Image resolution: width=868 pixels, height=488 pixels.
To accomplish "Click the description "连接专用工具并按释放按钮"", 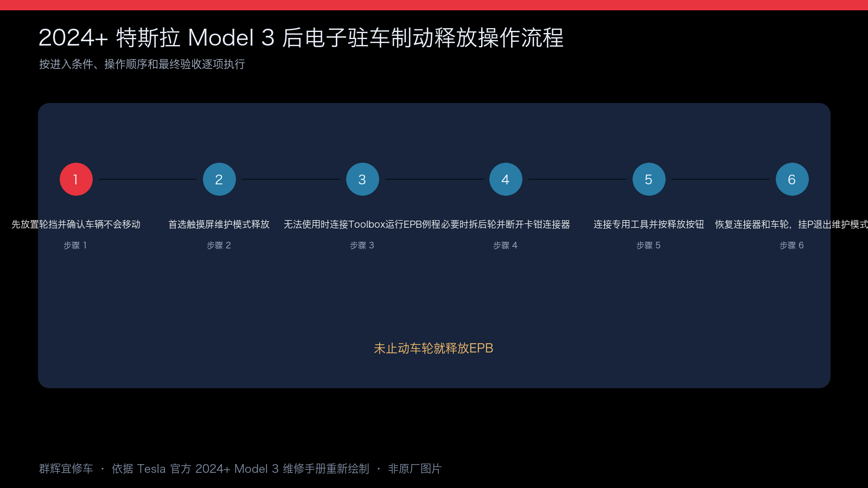I will point(649,224).
